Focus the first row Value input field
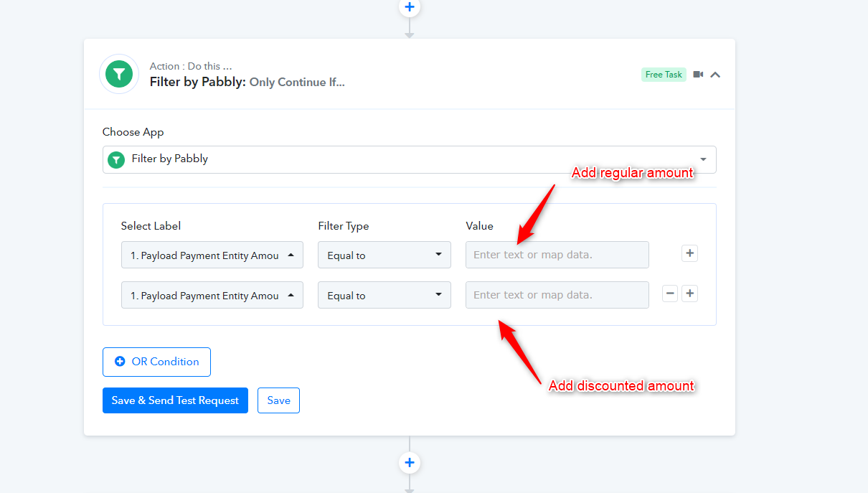Viewport: 868px width, 493px height. pos(557,255)
